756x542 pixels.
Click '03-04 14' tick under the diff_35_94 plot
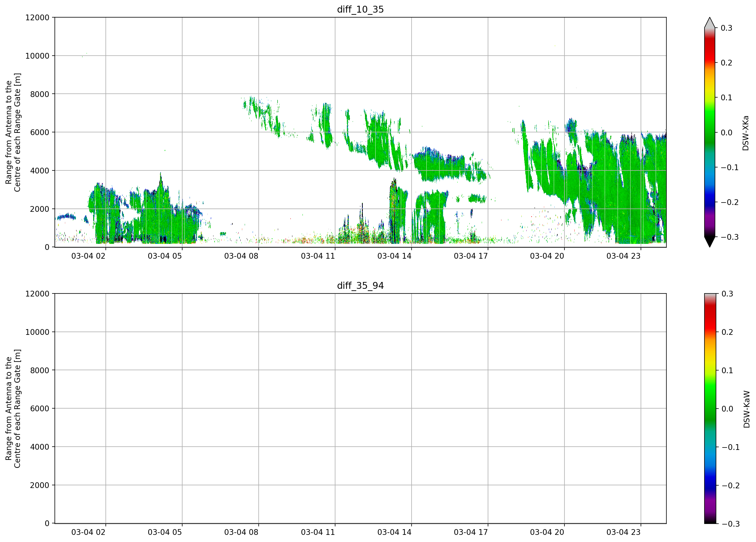pos(394,532)
